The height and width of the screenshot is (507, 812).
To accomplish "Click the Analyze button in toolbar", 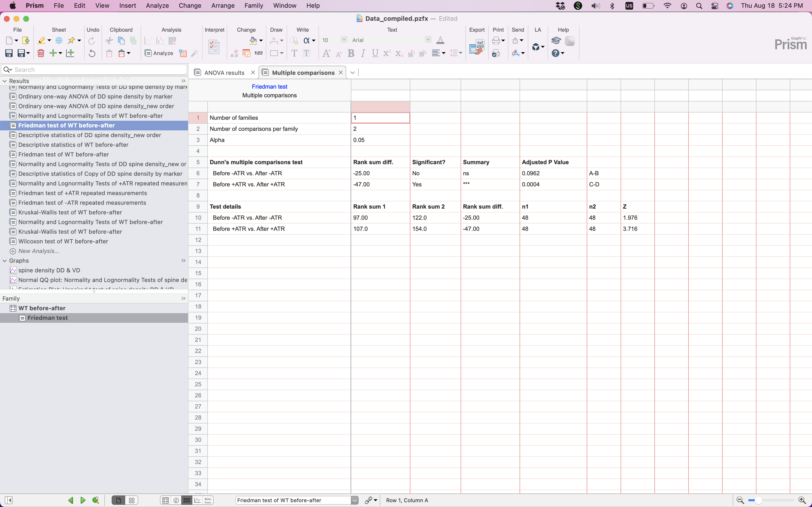I will (x=159, y=53).
